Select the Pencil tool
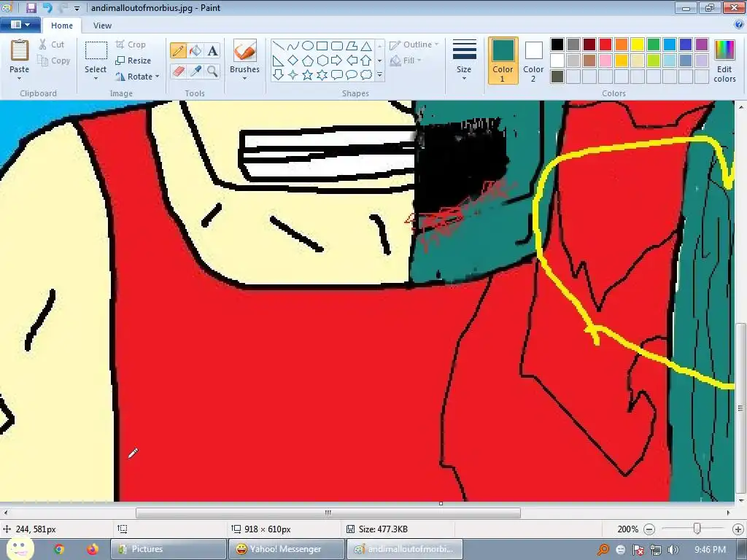The image size is (747, 560). point(178,50)
